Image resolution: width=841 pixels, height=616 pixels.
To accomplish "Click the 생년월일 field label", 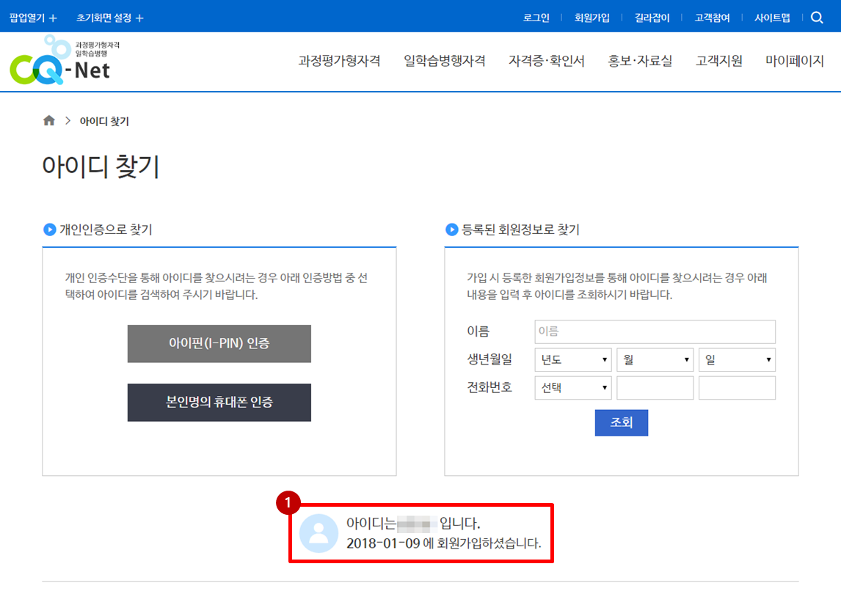I will 489,359.
